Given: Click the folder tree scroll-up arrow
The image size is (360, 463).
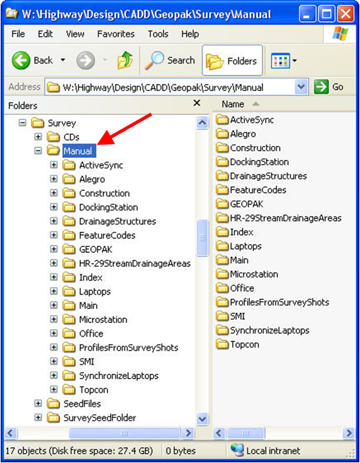Looking at the screenshot, I should click(202, 123).
